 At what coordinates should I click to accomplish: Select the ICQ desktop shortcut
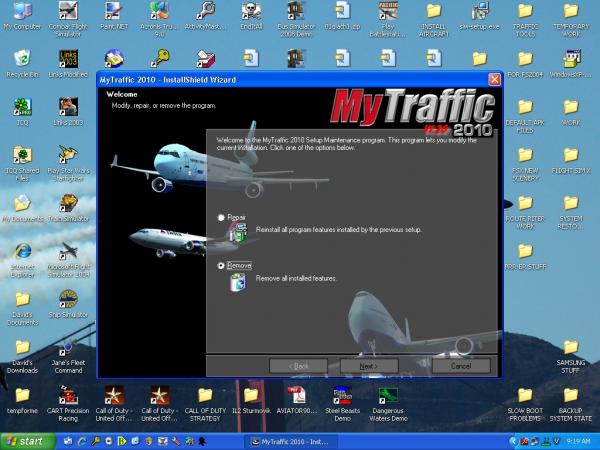22,112
